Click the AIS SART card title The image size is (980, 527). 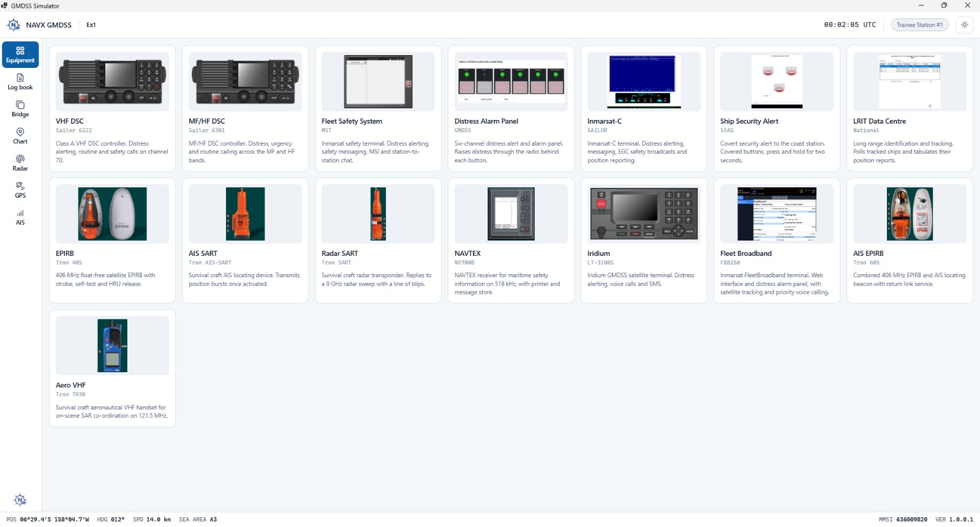tap(203, 253)
